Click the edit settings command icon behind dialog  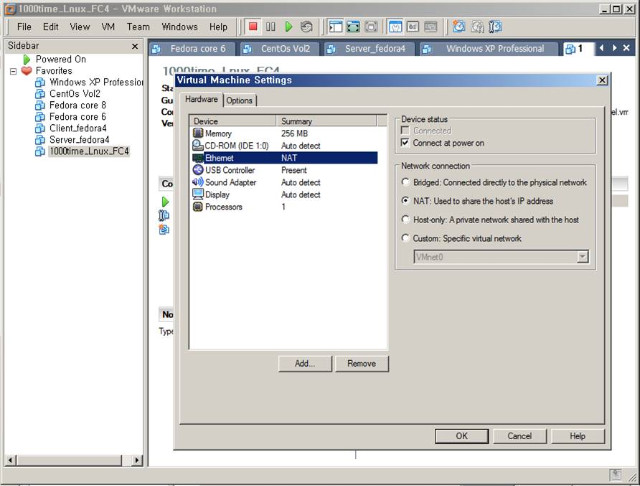pos(164,215)
